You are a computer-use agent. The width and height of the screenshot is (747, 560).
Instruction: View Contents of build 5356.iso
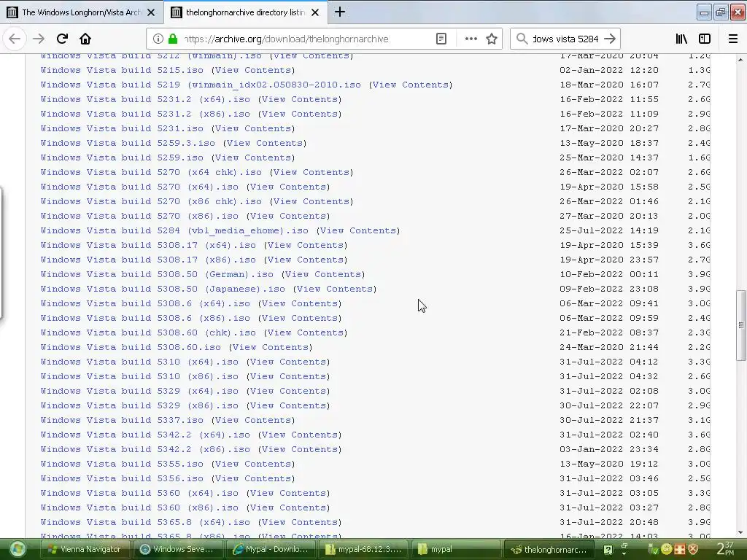[253, 478]
